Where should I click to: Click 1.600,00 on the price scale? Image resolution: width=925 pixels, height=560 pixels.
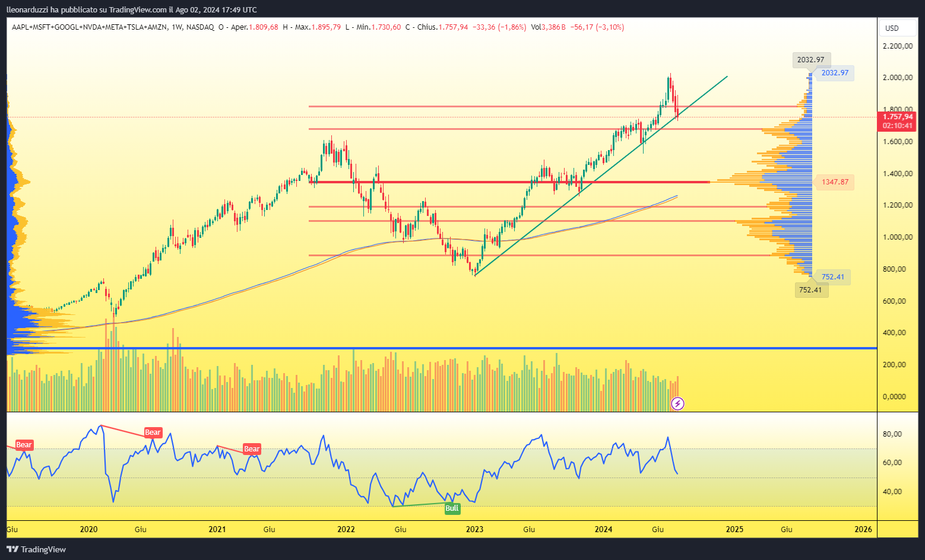[898, 142]
